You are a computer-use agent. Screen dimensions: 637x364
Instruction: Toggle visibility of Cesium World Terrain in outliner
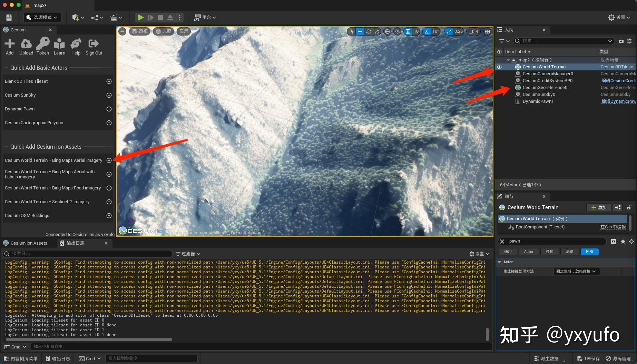coord(499,67)
